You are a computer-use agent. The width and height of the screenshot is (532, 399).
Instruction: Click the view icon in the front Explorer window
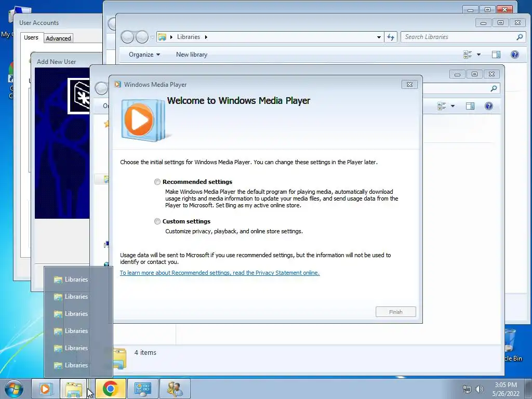442,106
